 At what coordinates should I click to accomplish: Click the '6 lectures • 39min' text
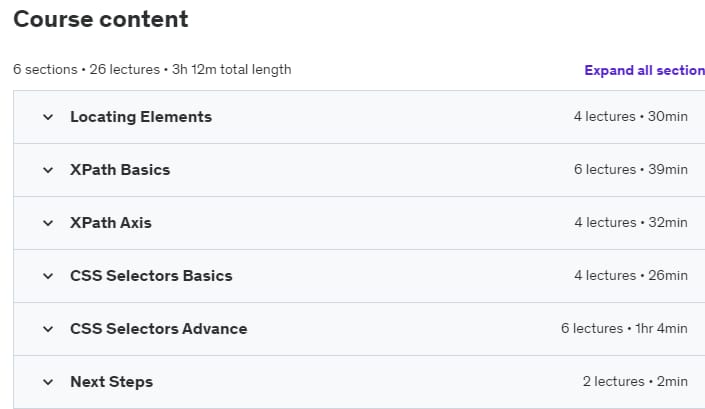pyautogui.click(x=631, y=169)
